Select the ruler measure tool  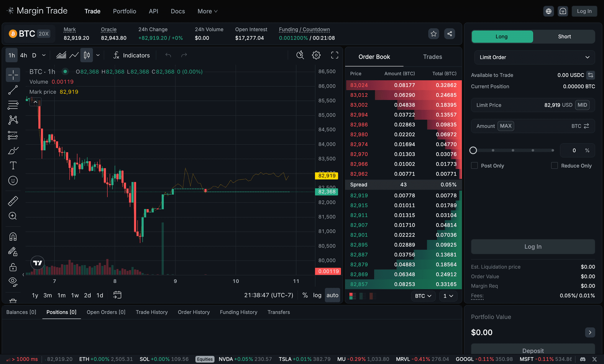coord(13,201)
